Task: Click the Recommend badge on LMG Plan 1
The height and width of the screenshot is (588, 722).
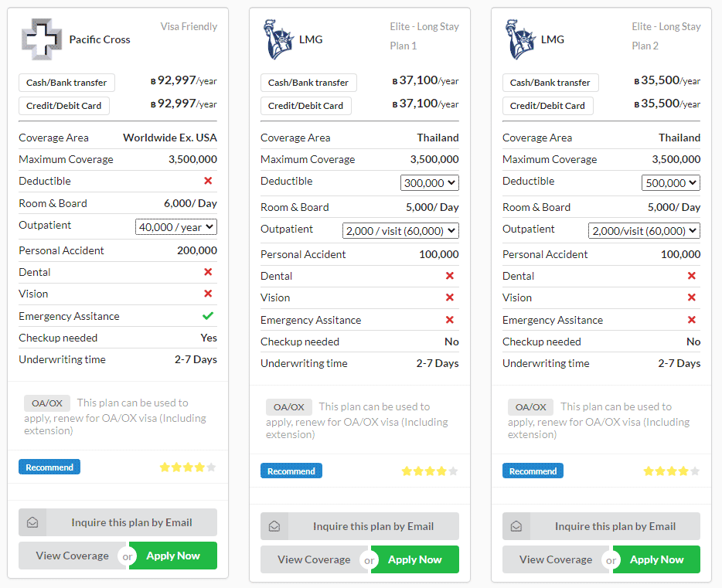Action: pos(291,471)
